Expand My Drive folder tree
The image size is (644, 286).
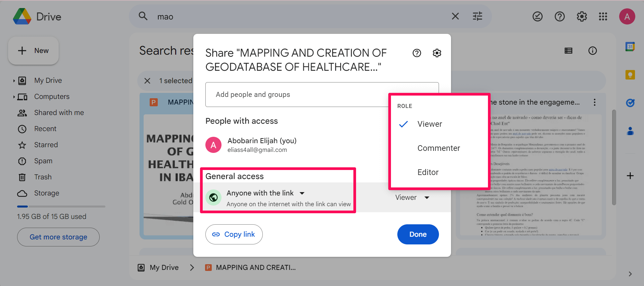click(14, 80)
